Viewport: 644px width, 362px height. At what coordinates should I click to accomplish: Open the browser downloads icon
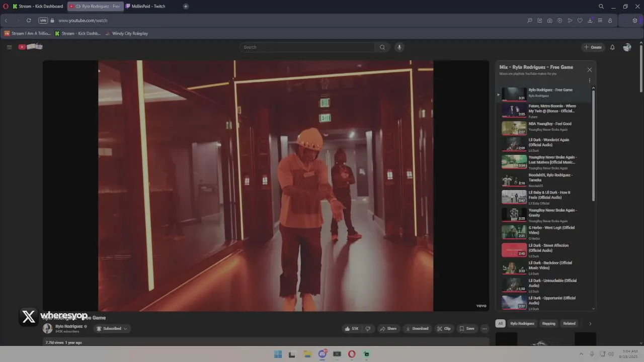coord(590,21)
